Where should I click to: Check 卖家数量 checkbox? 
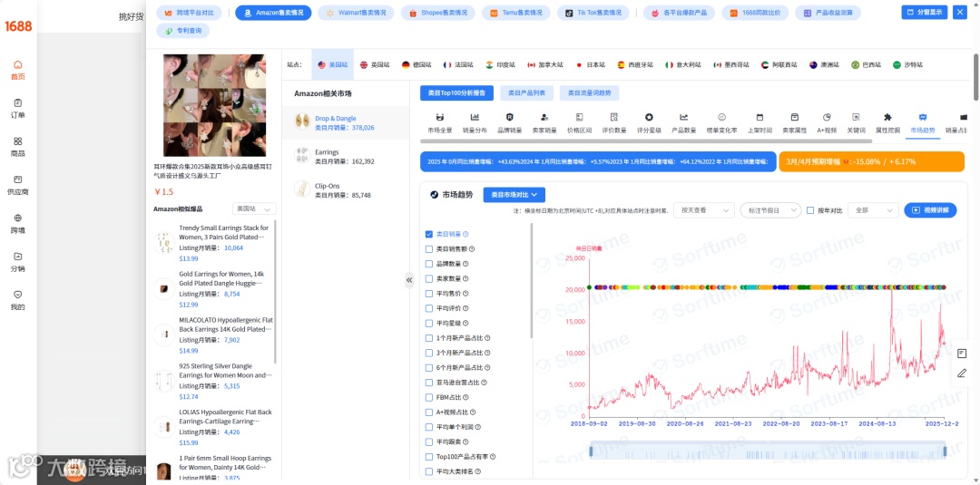pos(428,279)
